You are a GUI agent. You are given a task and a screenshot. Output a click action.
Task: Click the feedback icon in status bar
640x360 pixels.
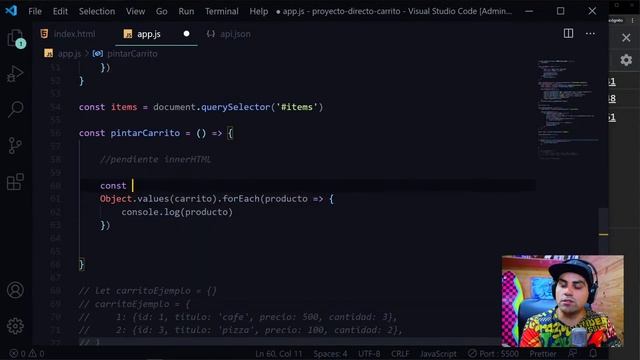pos(573,353)
